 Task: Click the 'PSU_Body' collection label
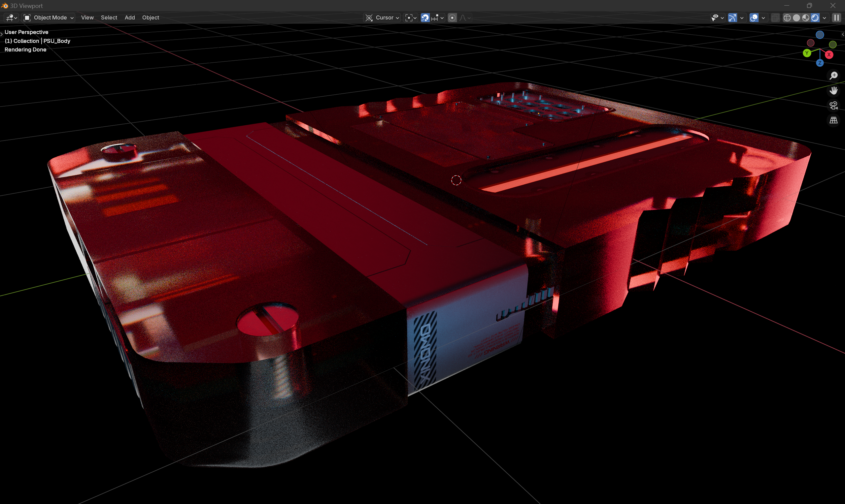tap(57, 41)
